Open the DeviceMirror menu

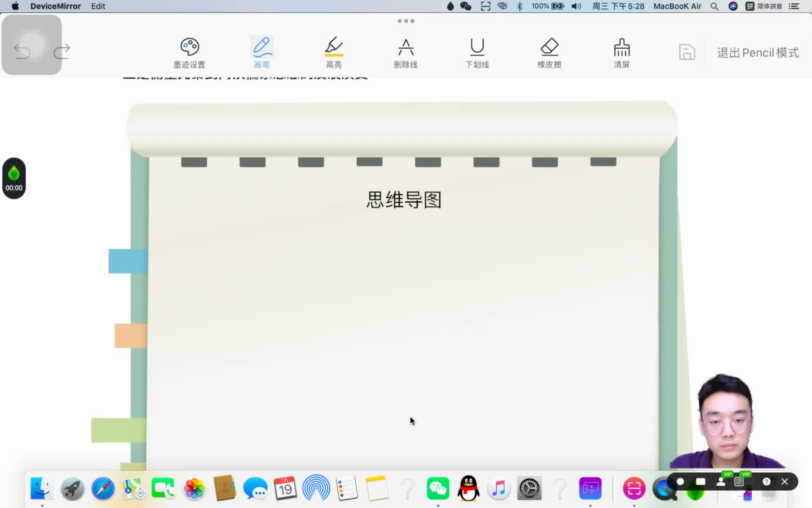point(55,6)
